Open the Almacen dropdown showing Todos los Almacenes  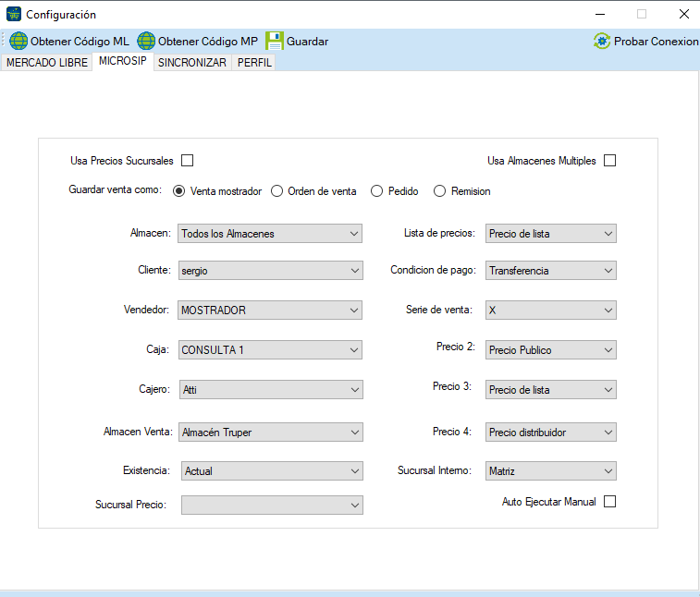tap(270, 234)
